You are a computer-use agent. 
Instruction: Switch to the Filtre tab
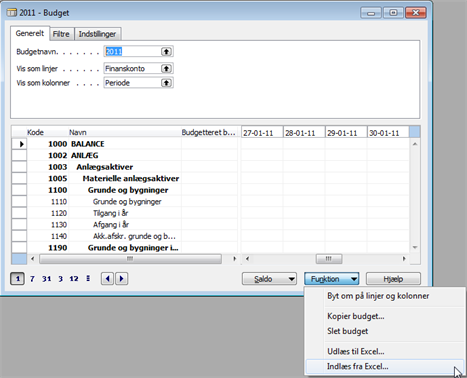(61, 34)
